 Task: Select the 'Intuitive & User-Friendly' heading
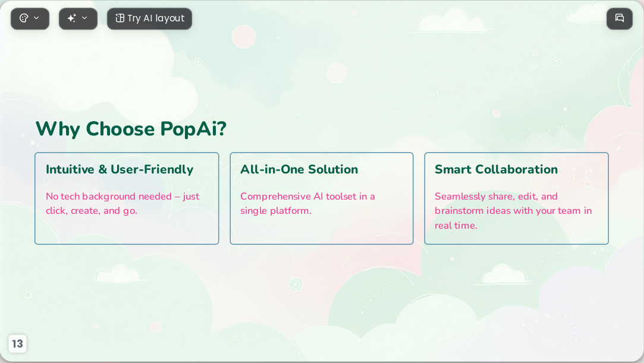point(120,169)
